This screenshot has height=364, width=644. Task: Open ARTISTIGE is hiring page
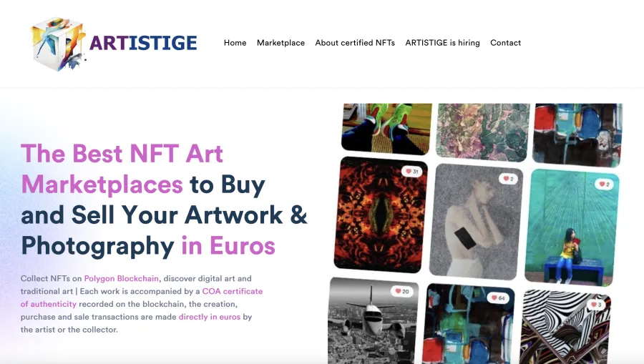442,43
